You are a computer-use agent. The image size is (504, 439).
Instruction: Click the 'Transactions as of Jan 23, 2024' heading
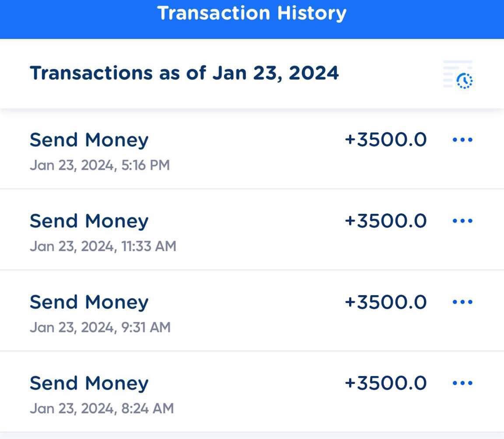coord(184,73)
